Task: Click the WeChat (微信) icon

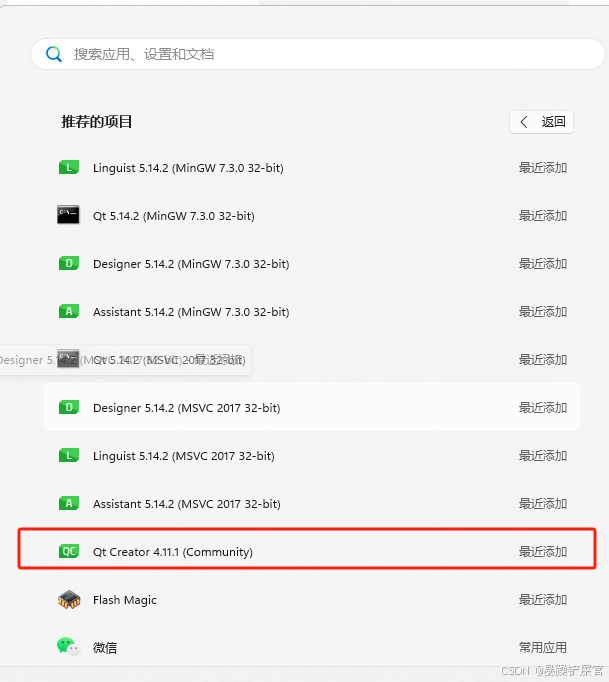Action: coord(68,647)
